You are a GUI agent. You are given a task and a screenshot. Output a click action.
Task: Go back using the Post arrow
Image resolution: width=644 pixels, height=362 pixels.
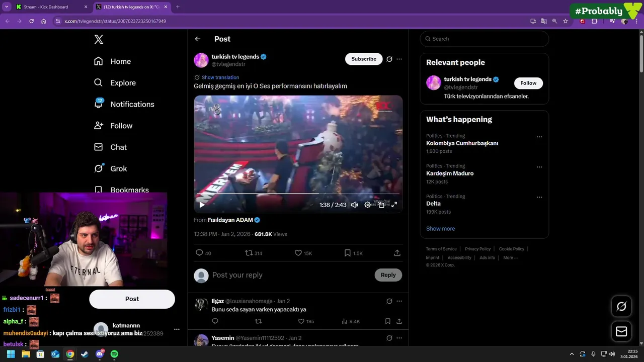[198, 39]
